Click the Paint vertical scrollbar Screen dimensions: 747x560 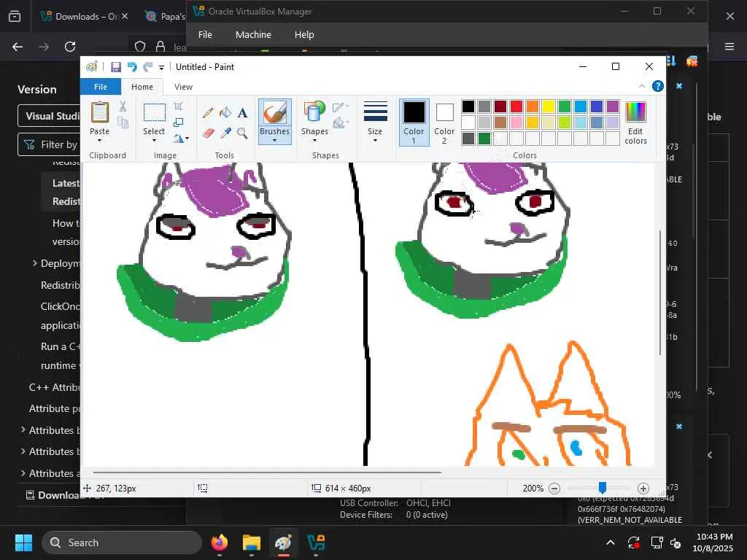tap(660, 292)
